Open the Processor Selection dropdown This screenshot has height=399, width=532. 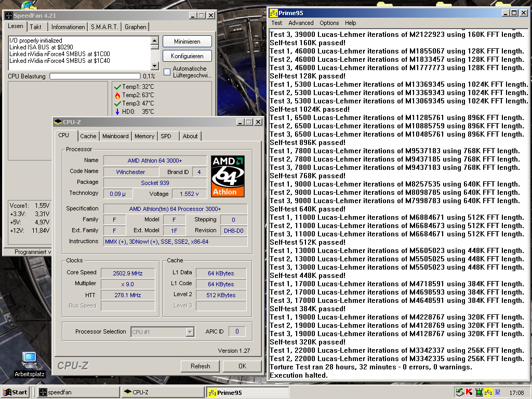point(190,332)
